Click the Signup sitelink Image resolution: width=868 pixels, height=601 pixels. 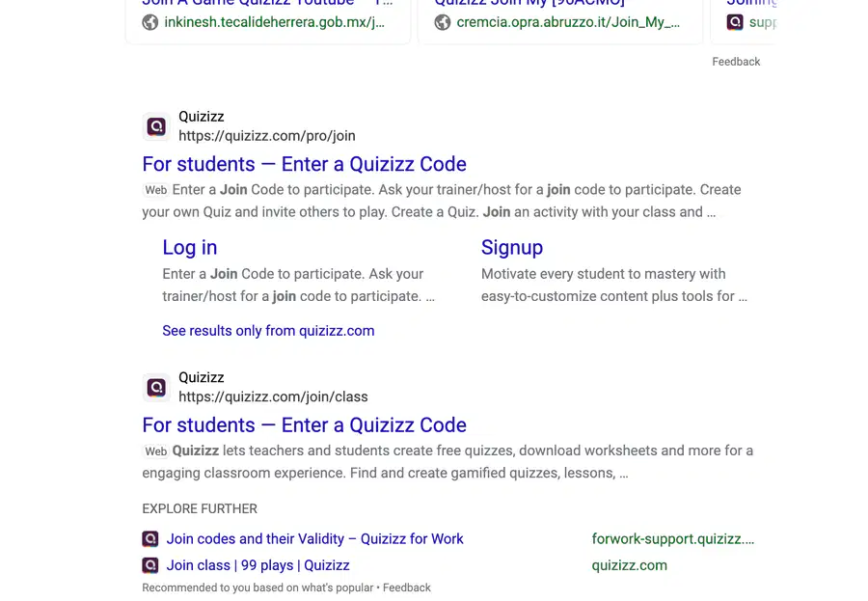(x=511, y=248)
